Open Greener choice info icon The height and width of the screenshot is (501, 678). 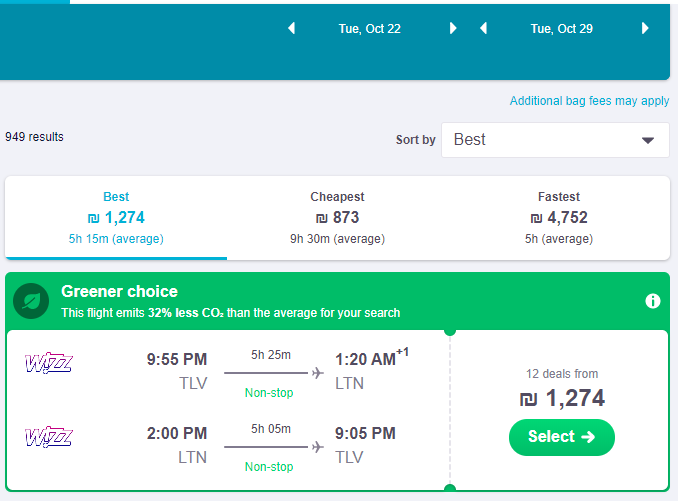[x=652, y=301]
